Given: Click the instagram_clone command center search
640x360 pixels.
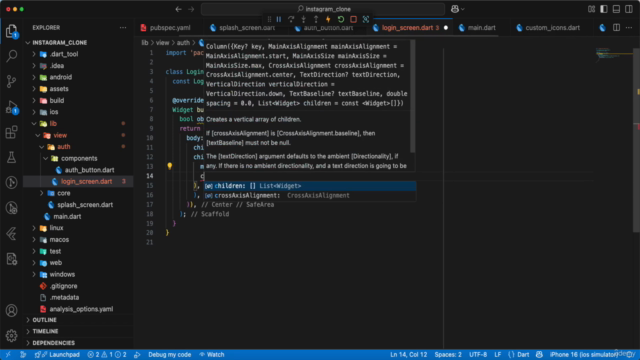Looking at the screenshot, I should (x=323, y=9).
